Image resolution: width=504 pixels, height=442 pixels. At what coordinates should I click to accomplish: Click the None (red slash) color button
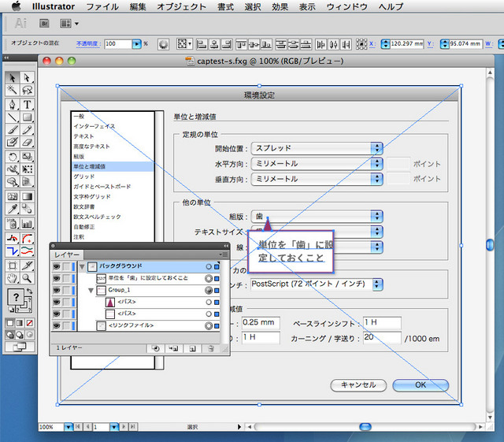pos(30,323)
